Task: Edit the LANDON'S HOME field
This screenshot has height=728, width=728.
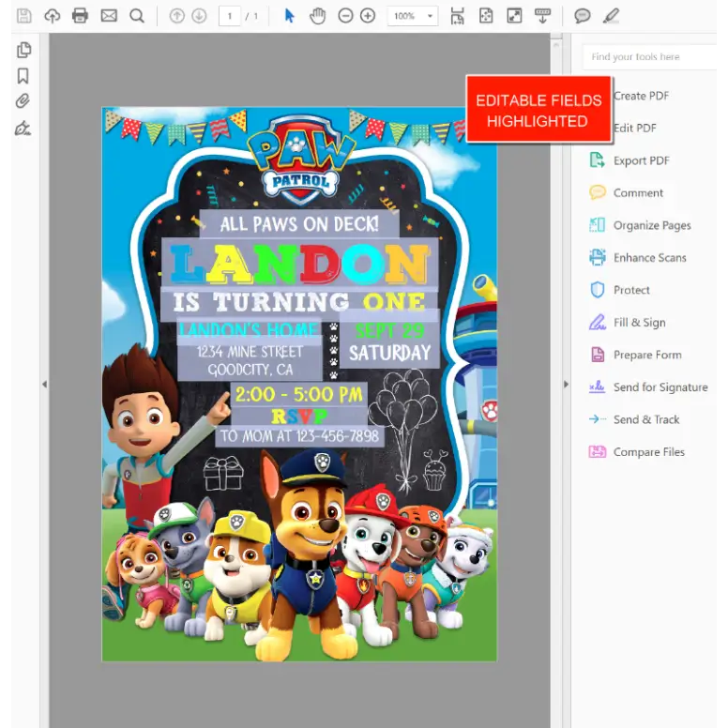Action: [250, 330]
